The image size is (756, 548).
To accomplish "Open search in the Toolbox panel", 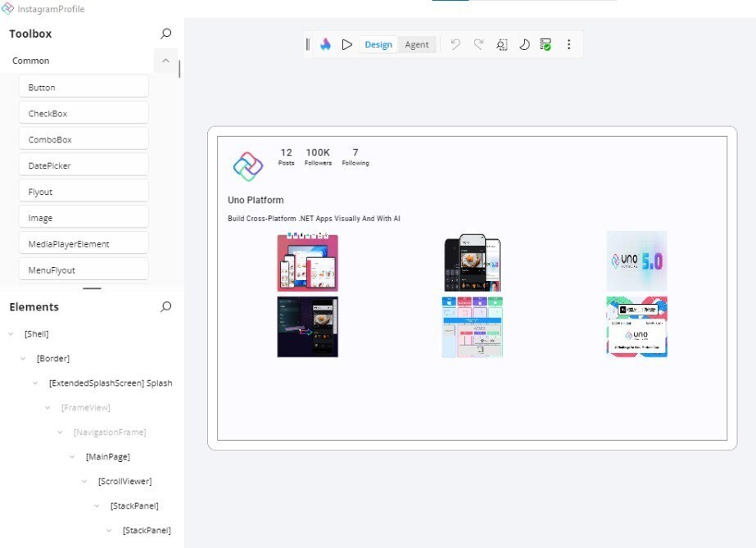I will (x=165, y=34).
